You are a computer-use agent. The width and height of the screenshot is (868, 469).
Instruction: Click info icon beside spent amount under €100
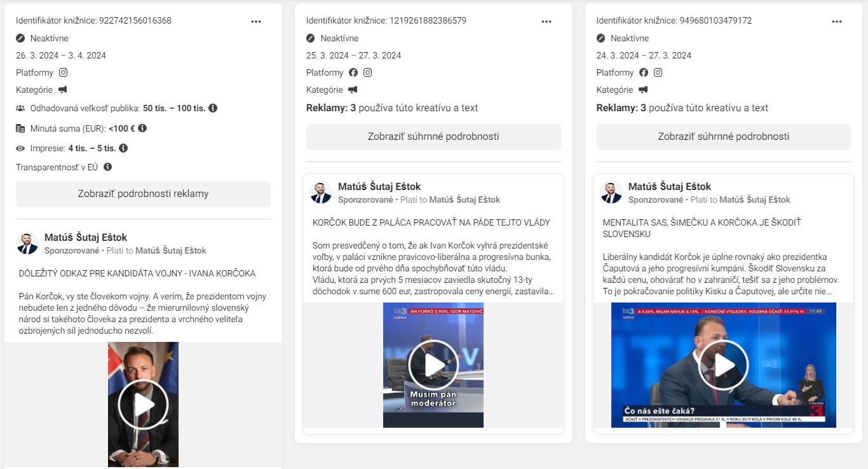coord(142,128)
